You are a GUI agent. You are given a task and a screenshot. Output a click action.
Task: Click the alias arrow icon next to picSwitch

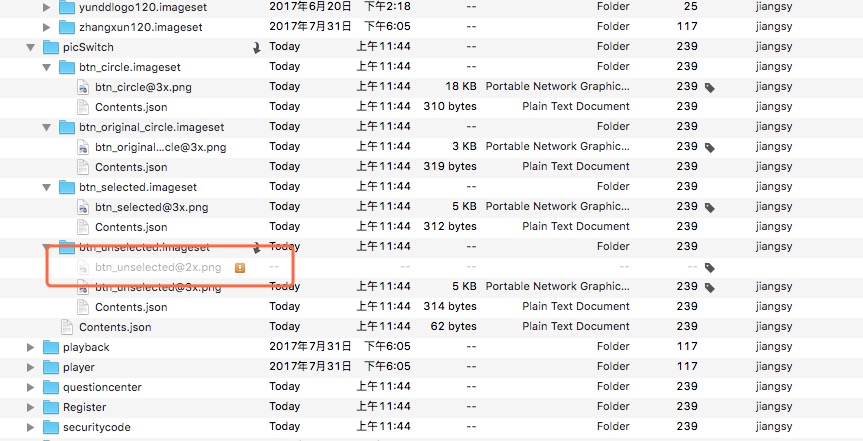(x=256, y=48)
